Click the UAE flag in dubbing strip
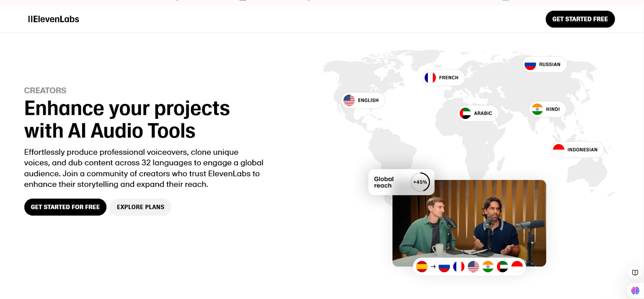Viewport: 644px width, 299px height. pos(502,266)
